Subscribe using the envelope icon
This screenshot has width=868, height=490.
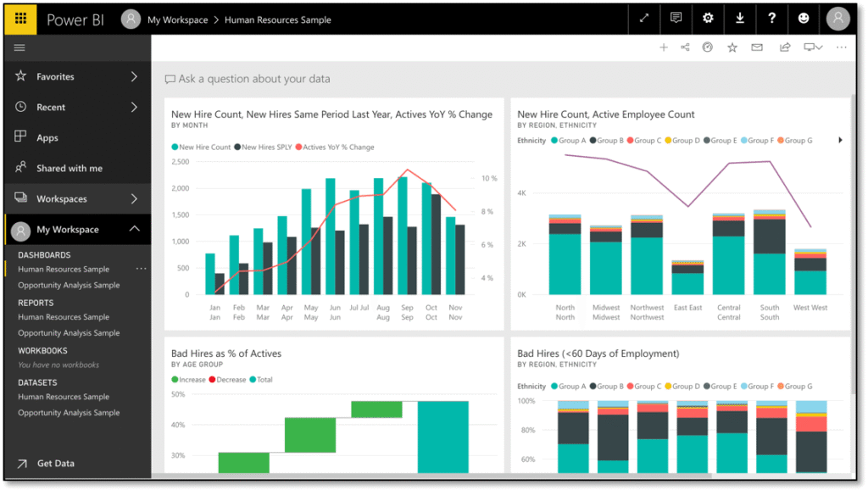click(x=757, y=47)
